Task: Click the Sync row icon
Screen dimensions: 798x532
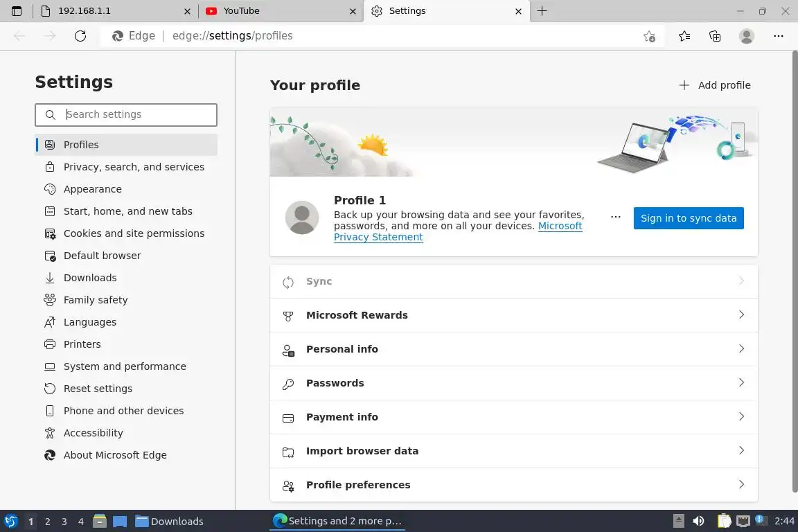Action: coord(288,282)
